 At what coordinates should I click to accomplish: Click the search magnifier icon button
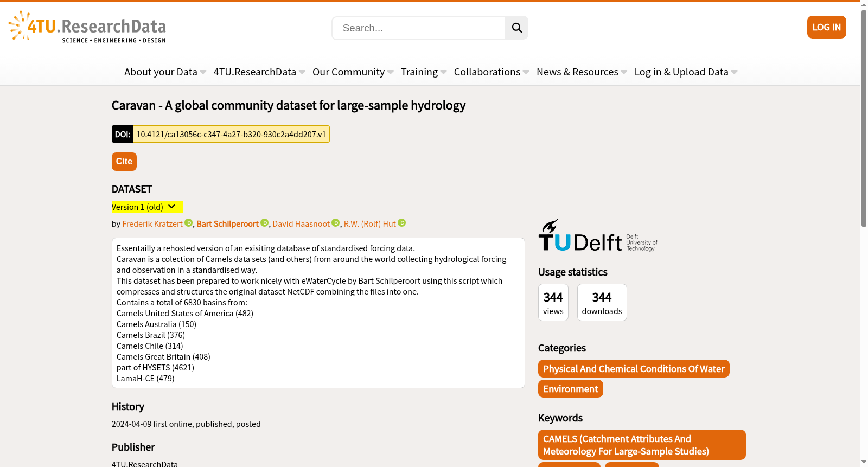click(516, 28)
